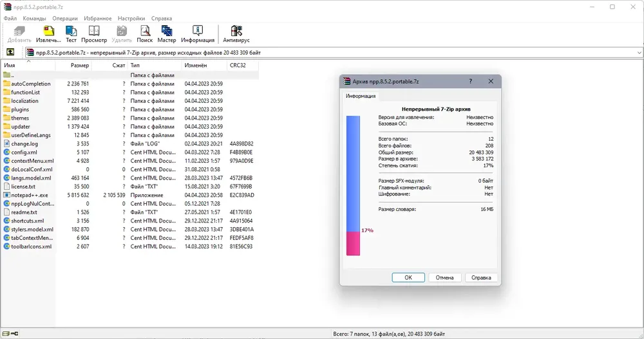Select the autoCompletion folder icon
Screen dimensions: 644x339
(6, 84)
